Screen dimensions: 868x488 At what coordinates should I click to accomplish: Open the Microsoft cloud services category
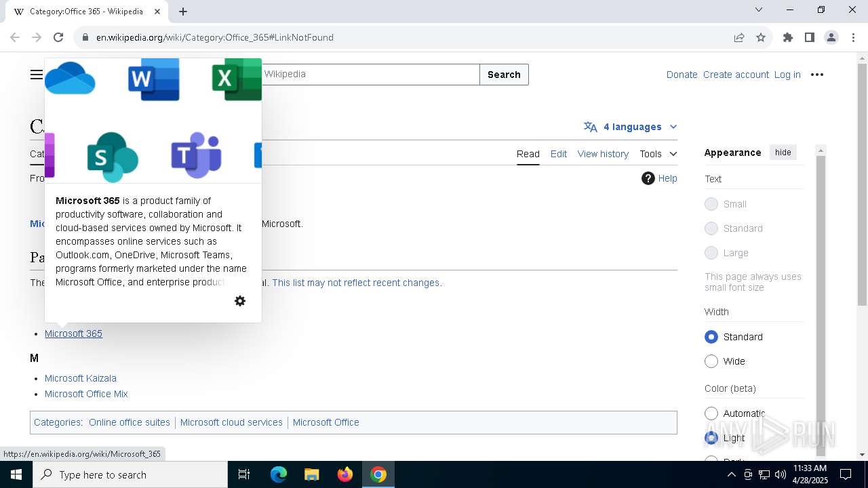tap(231, 422)
